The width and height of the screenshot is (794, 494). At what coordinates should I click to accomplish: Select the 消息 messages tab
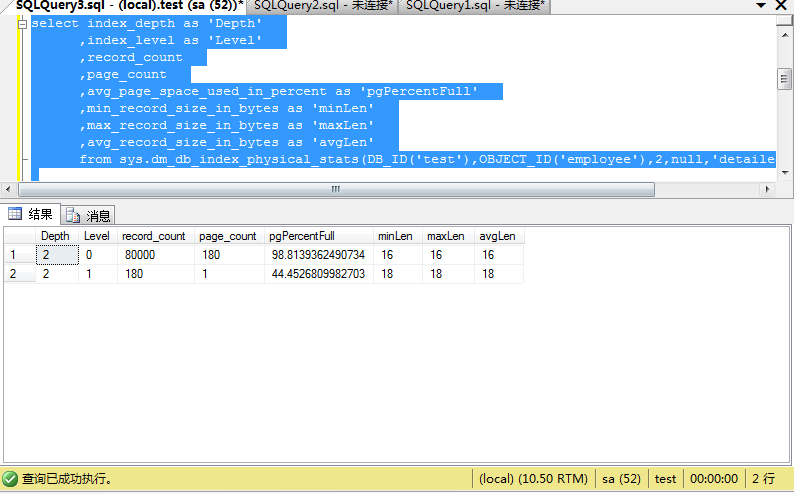[x=88, y=216]
